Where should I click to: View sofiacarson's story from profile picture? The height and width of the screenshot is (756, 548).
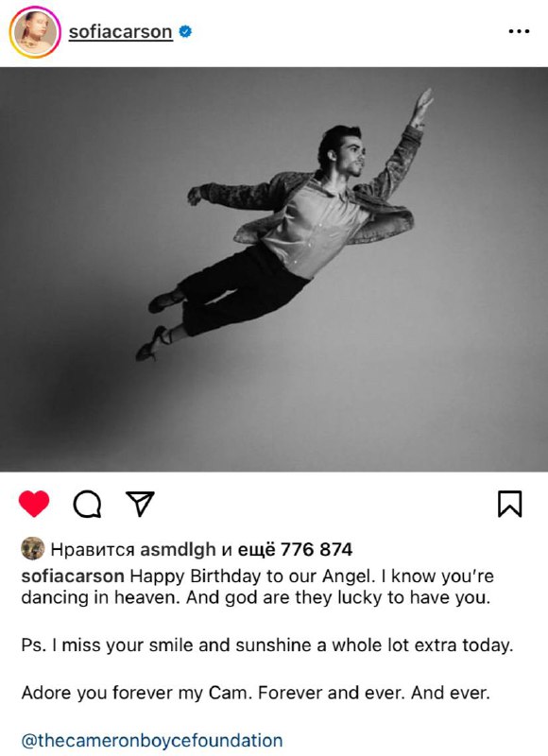(35, 32)
